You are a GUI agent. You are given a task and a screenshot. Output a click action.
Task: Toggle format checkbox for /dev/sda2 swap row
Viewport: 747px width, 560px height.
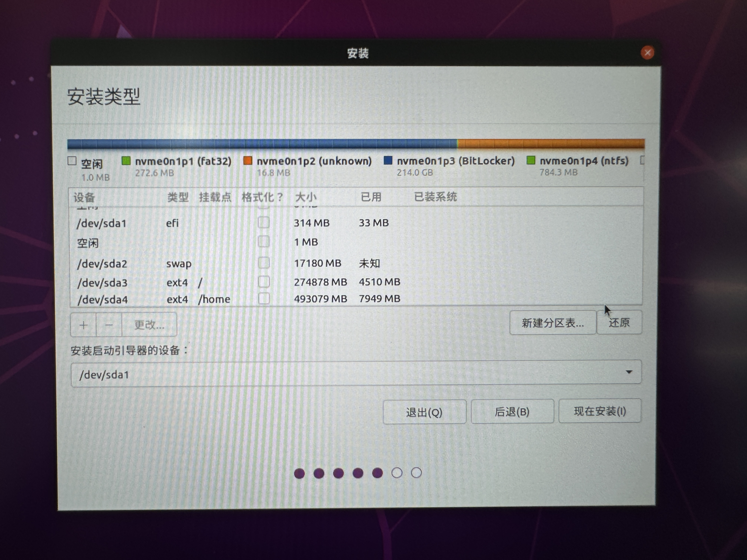(x=264, y=263)
